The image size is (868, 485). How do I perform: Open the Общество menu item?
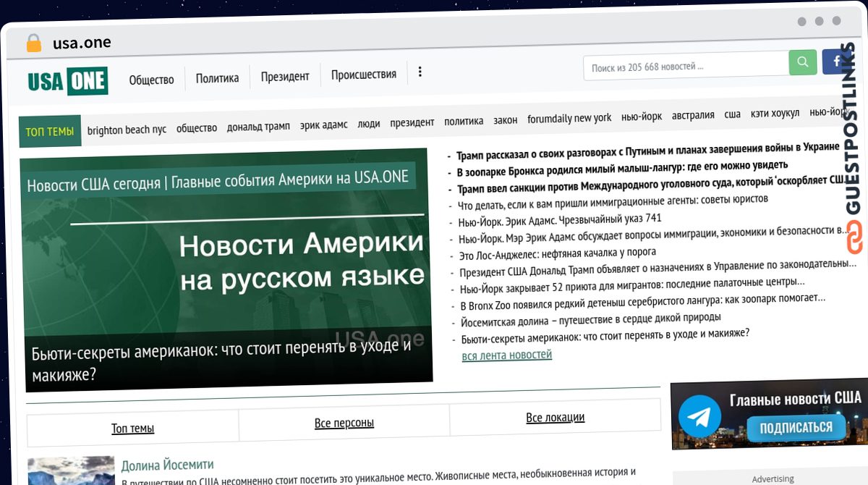[x=151, y=80]
